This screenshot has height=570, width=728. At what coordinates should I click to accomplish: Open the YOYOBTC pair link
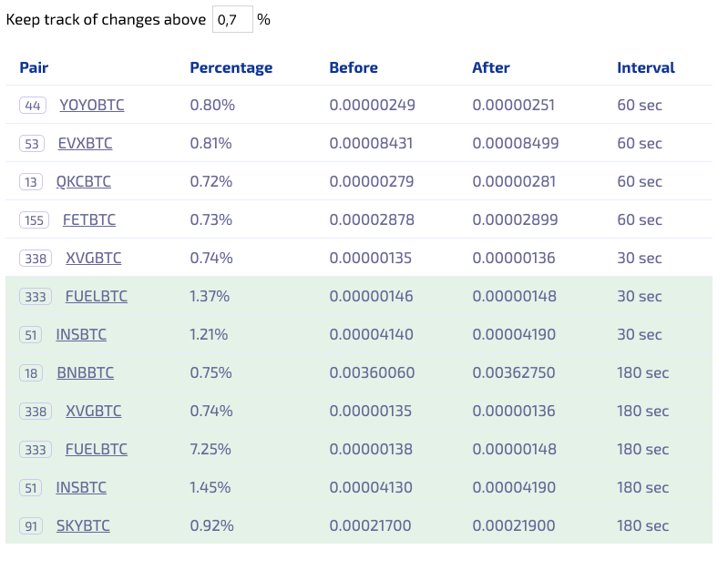92,106
